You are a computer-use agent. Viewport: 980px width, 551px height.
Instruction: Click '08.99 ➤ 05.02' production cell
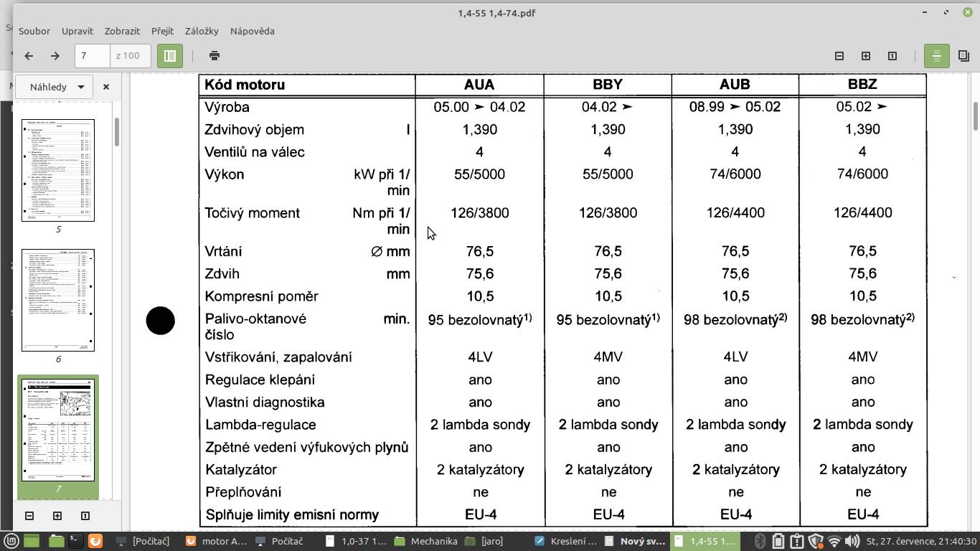coord(735,107)
